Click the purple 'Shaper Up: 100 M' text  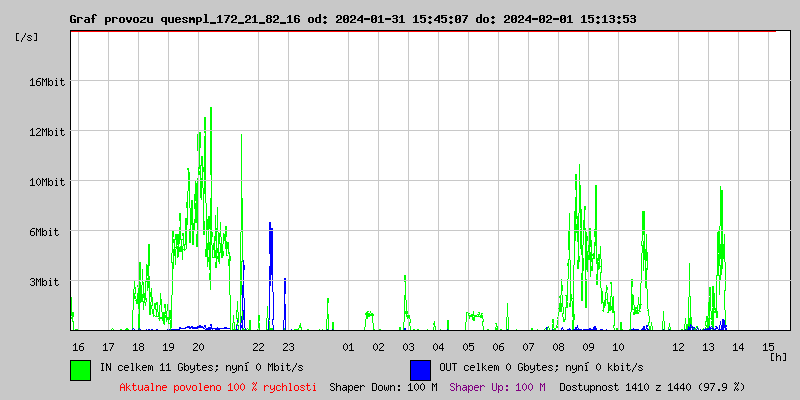click(x=497, y=387)
